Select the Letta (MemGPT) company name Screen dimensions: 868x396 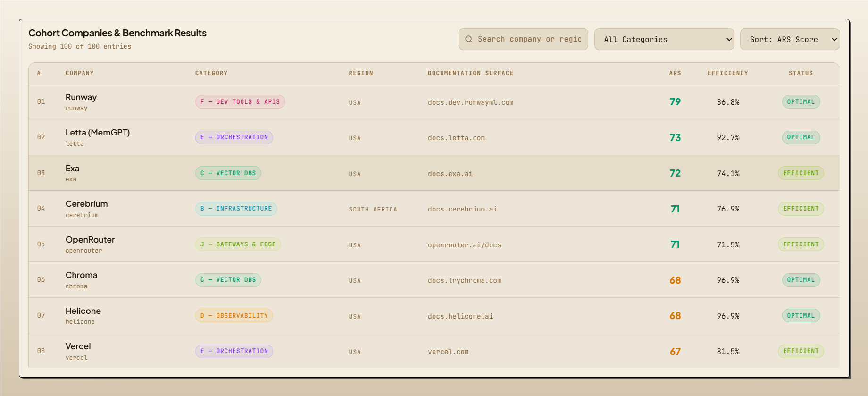pyautogui.click(x=98, y=133)
